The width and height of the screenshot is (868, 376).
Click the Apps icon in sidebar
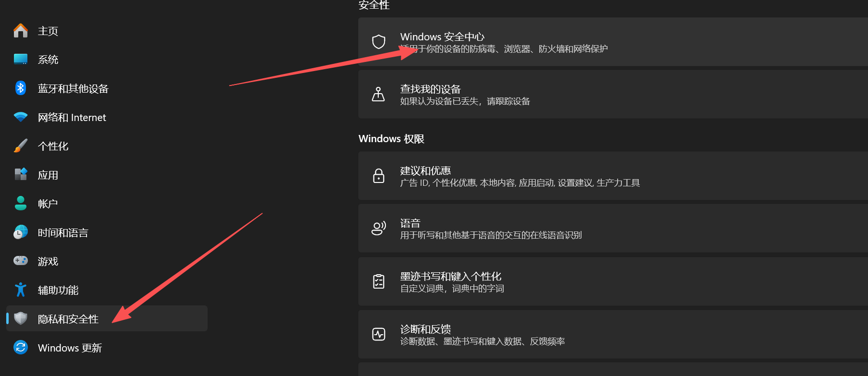21,174
